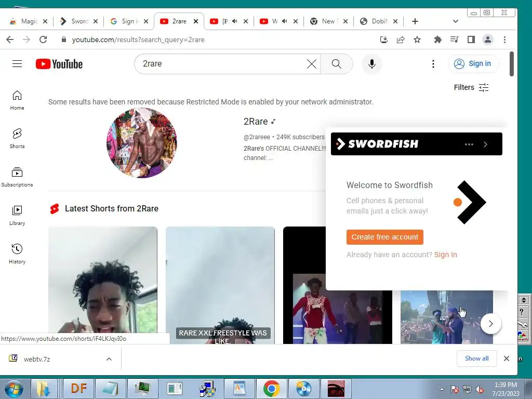Go to Home in sidebar
Image resolution: width=532 pixels, height=399 pixels.
(17, 100)
